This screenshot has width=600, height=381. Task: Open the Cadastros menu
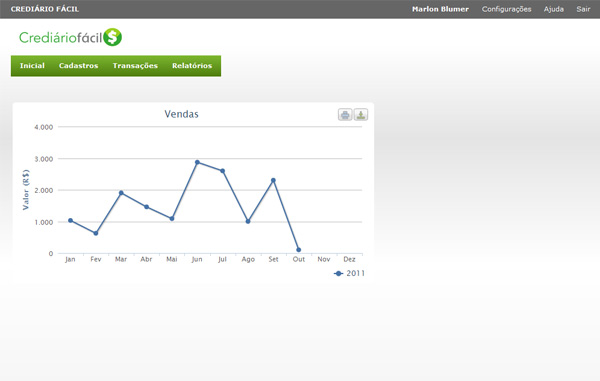[x=78, y=66]
